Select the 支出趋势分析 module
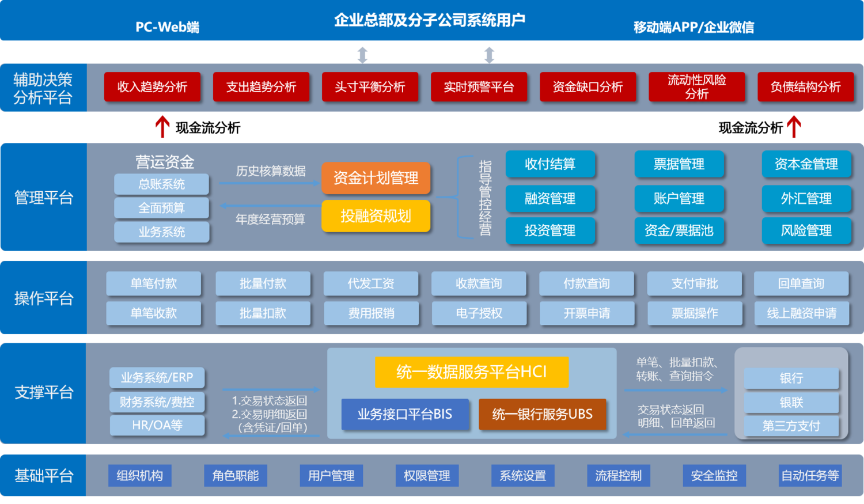This screenshot has width=864, height=504. coord(261,87)
